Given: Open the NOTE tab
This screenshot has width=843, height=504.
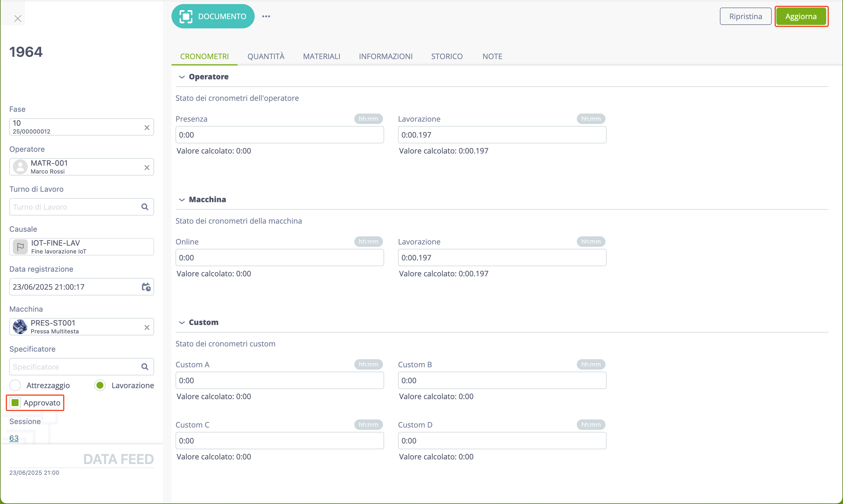Looking at the screenshot, I should pyautogui.click(x=492, y=56).
